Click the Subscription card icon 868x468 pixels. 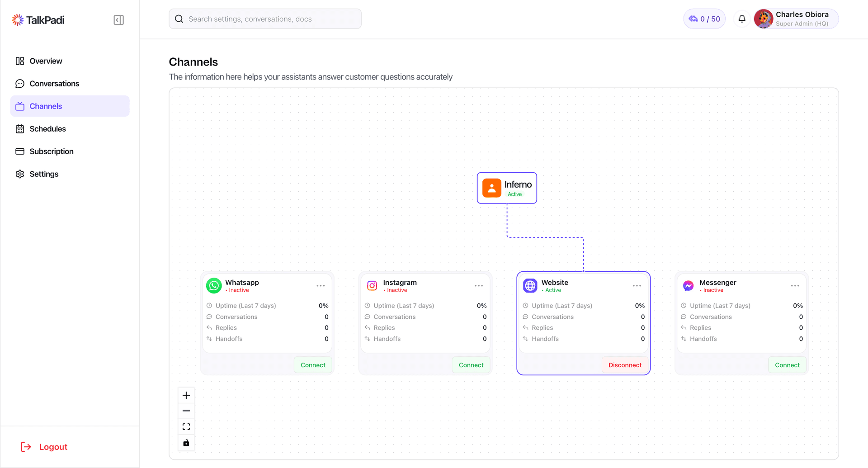[20, 151]
